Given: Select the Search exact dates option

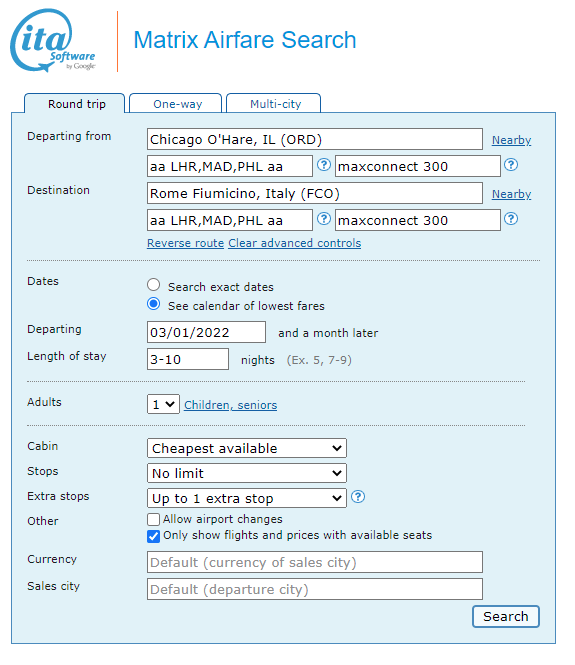Looking at the screenshot, I should [154, 285].
